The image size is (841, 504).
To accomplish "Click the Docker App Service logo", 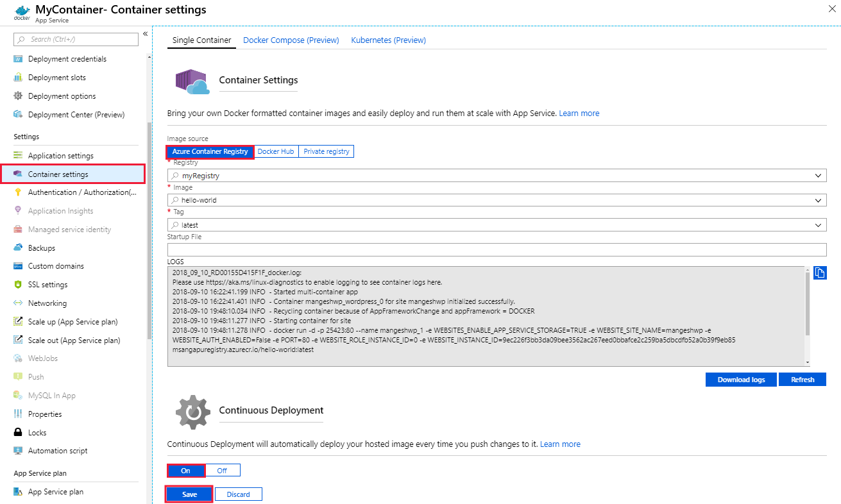I will pyautogui.click(x=22, y=12).
